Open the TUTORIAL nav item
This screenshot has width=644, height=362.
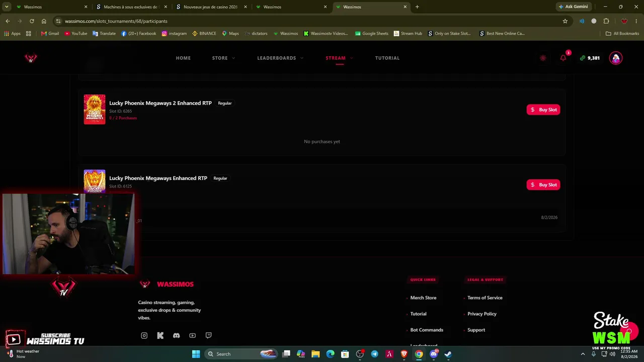pos(387,58)
